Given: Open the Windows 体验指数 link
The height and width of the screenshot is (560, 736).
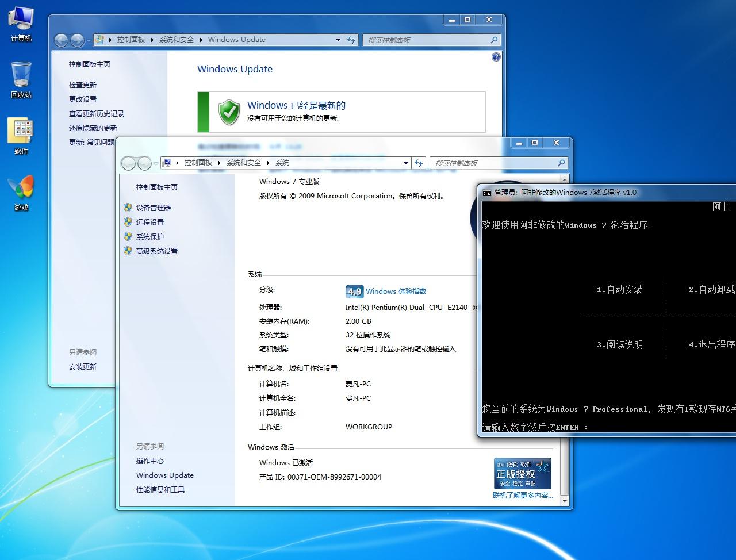Looking at the screenshot, I should (x=396, y=291).
